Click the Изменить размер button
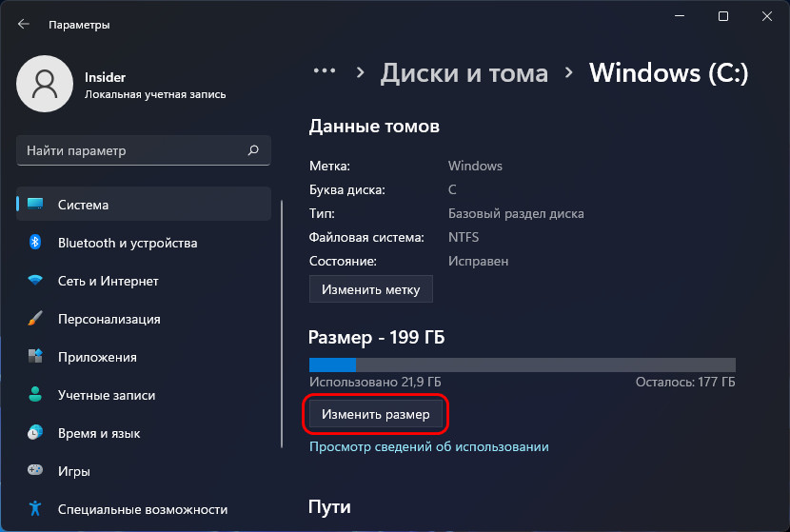This screenshot has height=532, width=790. coord(376,414)
